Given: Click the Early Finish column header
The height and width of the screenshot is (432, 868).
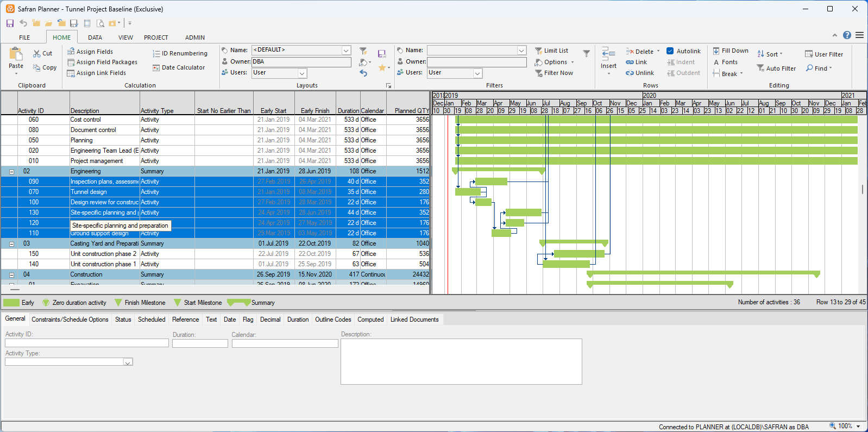Looking at the screenshot, I should (x=315, y=103).
